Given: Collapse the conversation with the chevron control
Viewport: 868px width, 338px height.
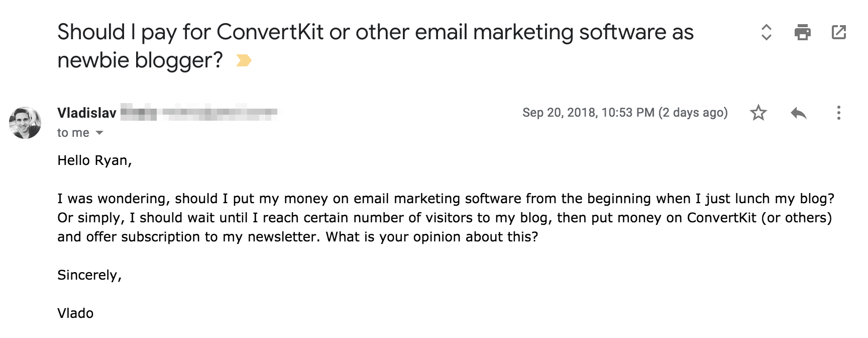Looking at the screenshot, I should pyautogui.click(x=766, y=33).
